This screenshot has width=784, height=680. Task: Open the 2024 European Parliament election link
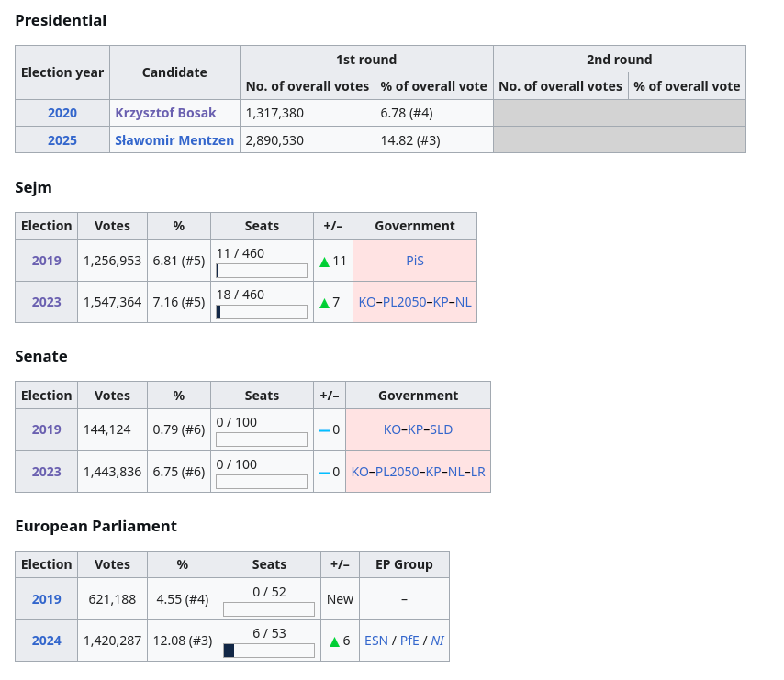(x=47, y=641)
